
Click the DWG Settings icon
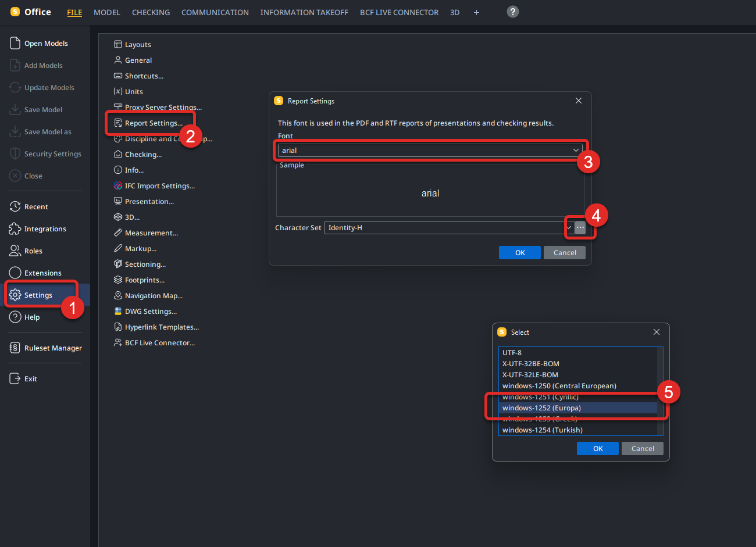tap(118, 311)
